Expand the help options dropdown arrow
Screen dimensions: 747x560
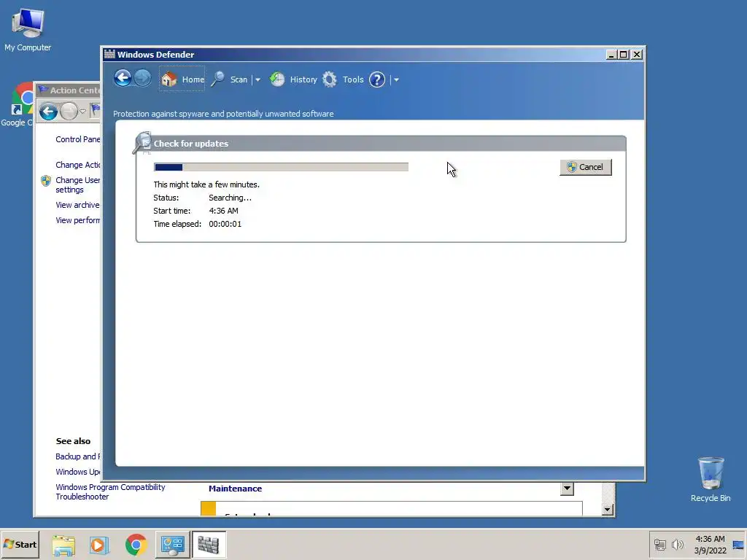coord(396,79)
